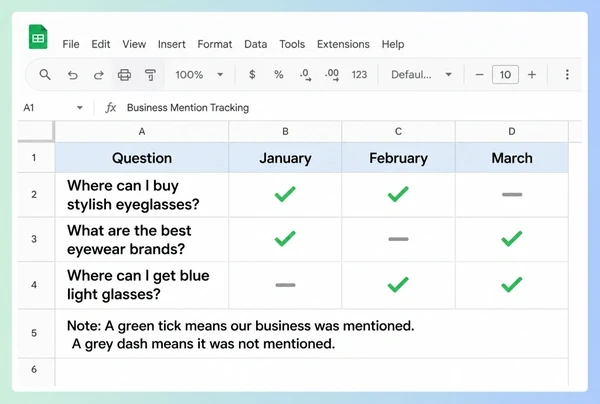Select cell 'Where can I get blue light glasses?'

[x=142, y=285]
